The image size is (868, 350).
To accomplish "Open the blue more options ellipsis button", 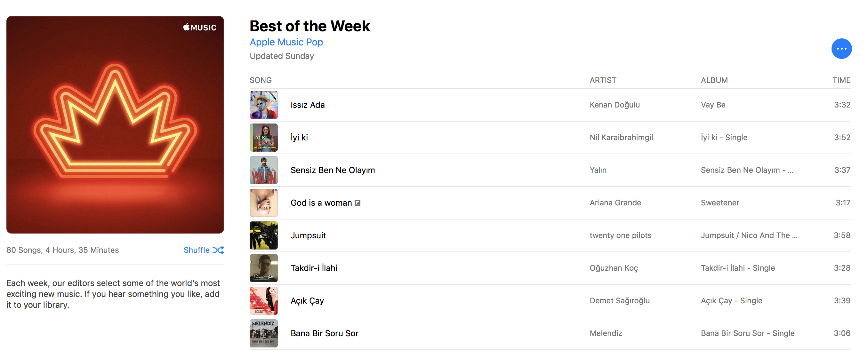I will point(841,49).
